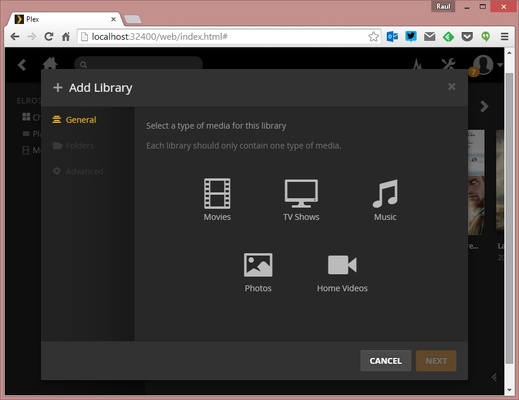Maximize the Chrome window
Image resolution: width=519 pixels, height=400 pixels.
483,7
